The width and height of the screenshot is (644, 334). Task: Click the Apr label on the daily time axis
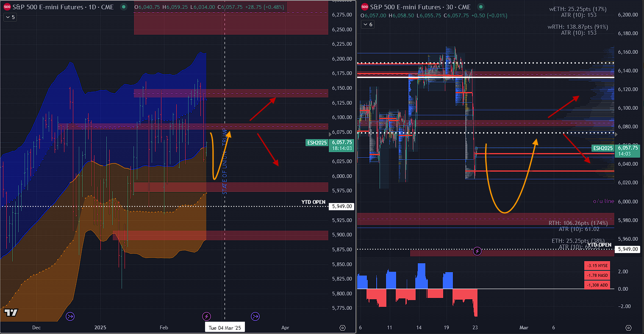click(x=286, y=328)
